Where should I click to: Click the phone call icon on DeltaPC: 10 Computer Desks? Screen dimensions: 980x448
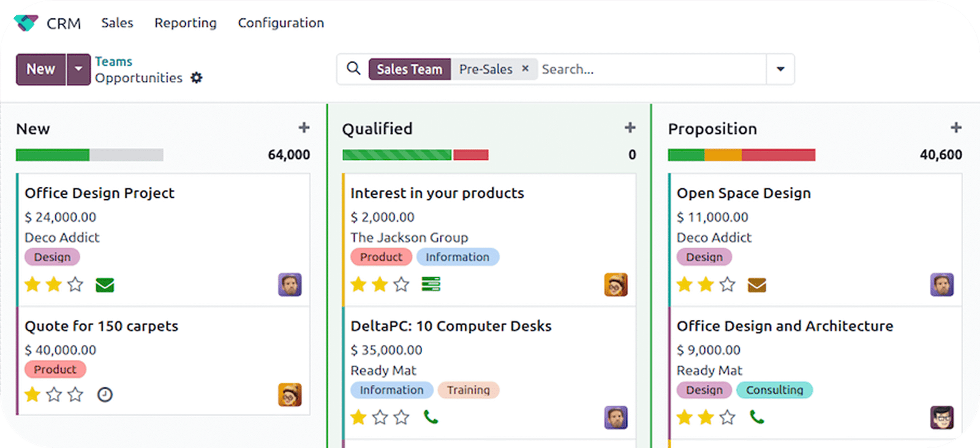click(431, 417)
